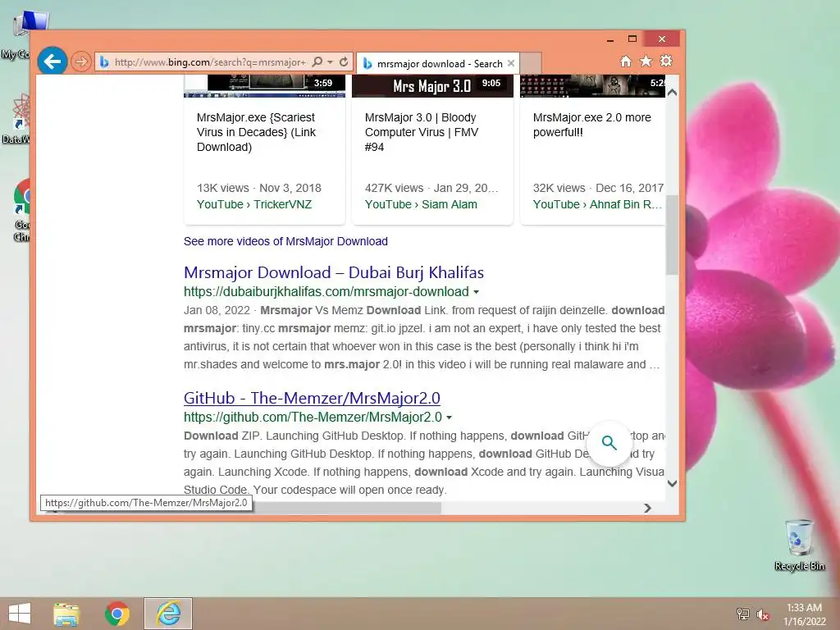
Task: Open Favorites star icon
Action: (x=646, y=62)
